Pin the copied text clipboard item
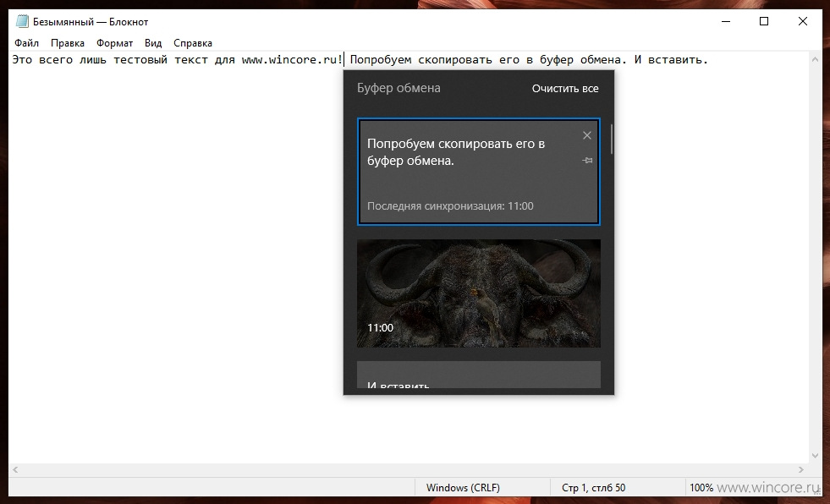The image size is (830, 504). [x=587, y=160]
